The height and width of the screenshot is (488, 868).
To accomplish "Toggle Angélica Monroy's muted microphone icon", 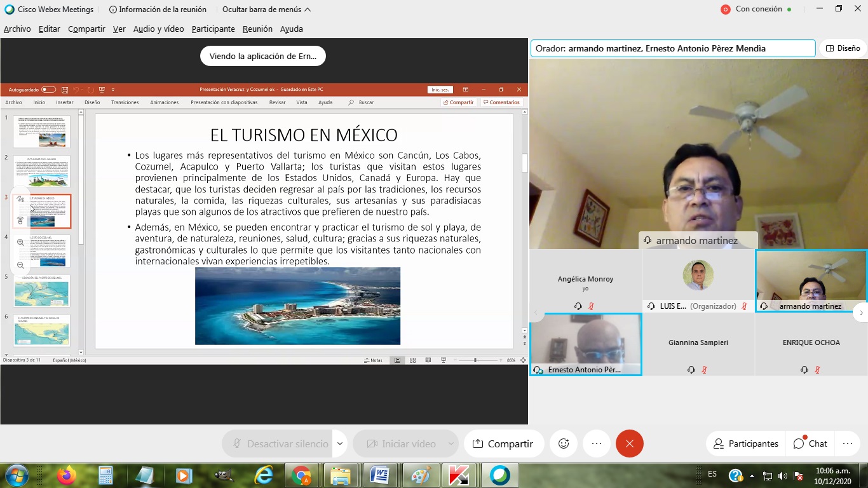I will coord(591,306).
